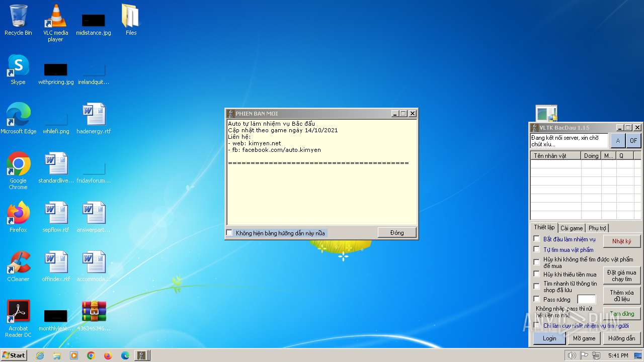
Task: Launch Skype from the desktop shortcut
Action: [x=18, y=69]
